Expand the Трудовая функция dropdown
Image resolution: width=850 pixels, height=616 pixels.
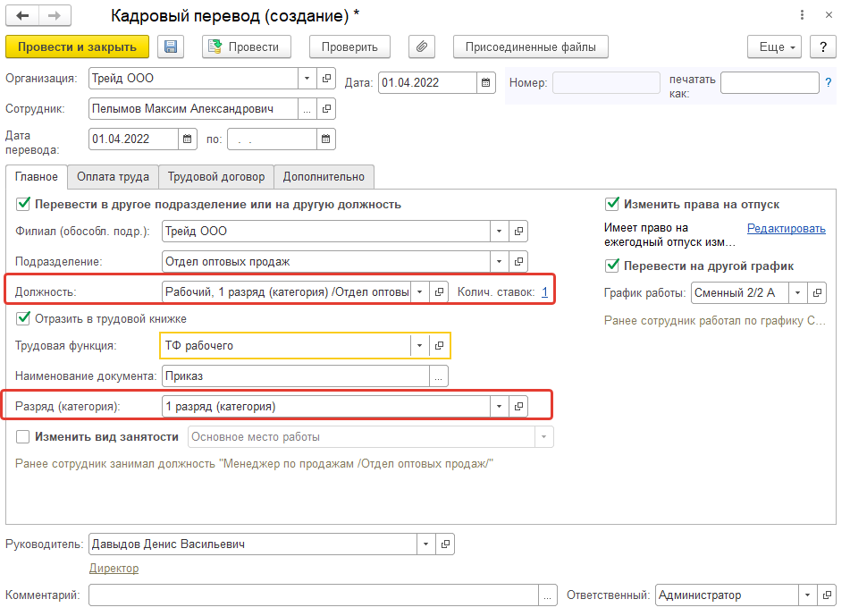418,345
